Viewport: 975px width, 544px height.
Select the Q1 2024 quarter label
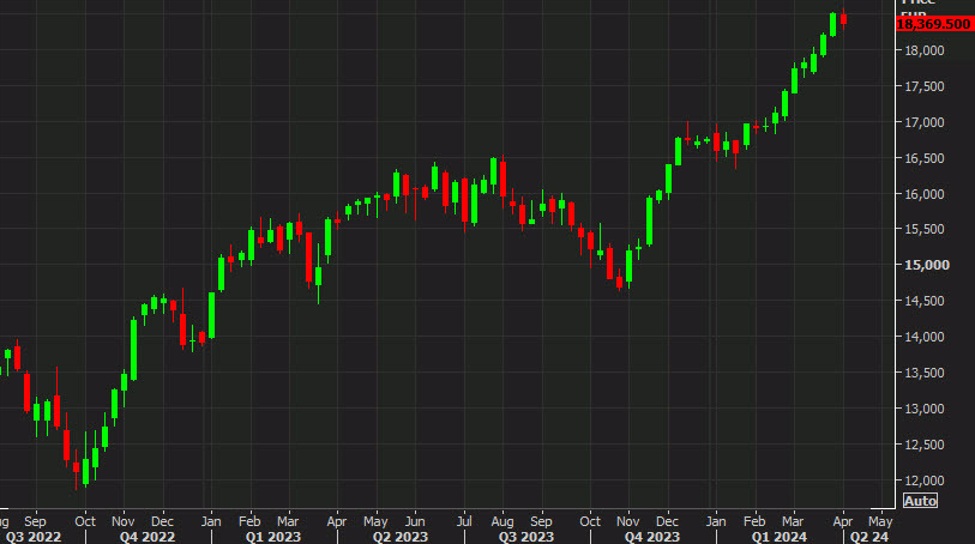tap(779, 537)
